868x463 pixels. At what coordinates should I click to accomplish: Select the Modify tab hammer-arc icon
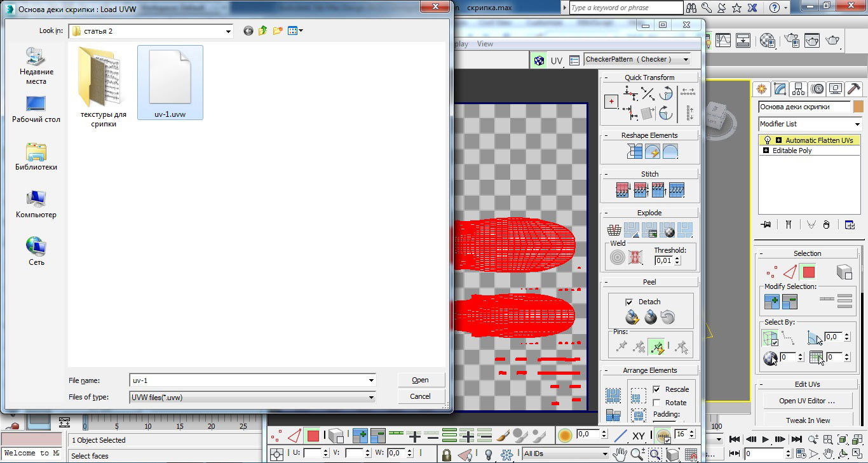click(780, 89)
